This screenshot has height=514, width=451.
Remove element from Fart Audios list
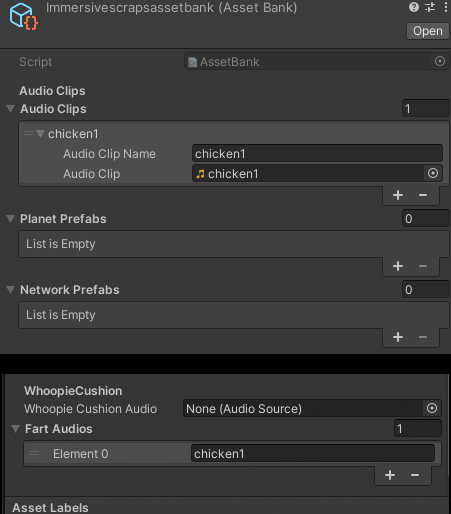point(415,475)
